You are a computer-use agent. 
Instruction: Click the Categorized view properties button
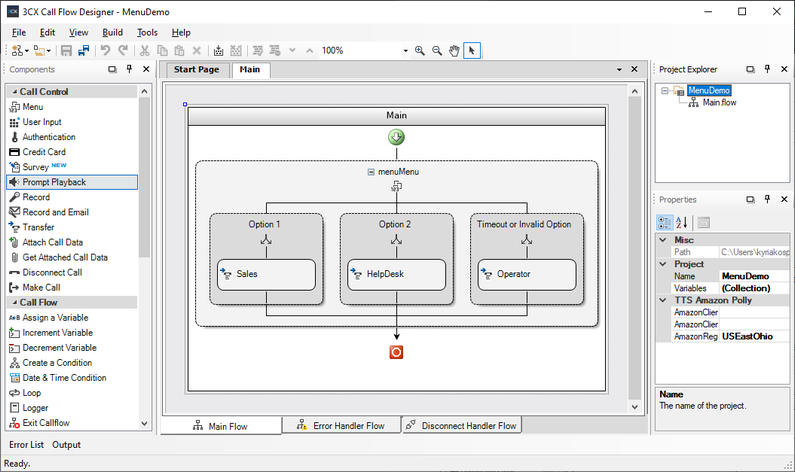(665, 222)
